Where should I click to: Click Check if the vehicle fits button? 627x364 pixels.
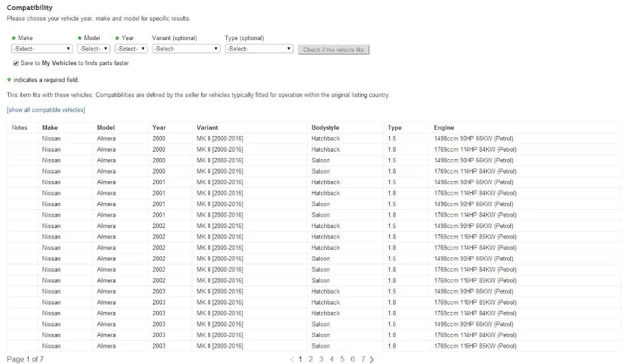pos(334,49)
